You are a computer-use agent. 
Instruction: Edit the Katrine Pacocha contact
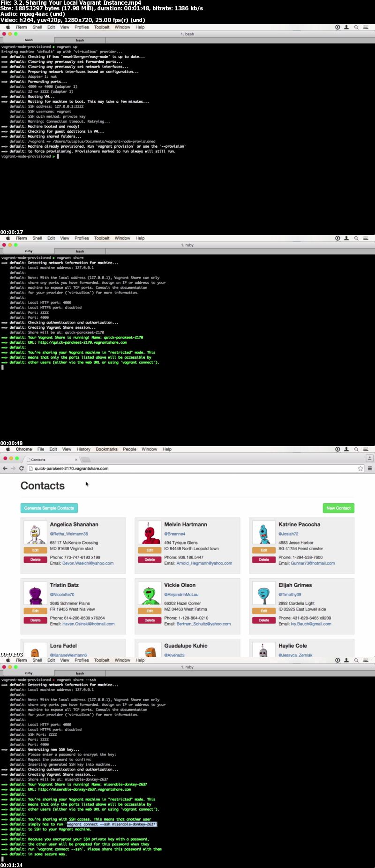[264, 550]
